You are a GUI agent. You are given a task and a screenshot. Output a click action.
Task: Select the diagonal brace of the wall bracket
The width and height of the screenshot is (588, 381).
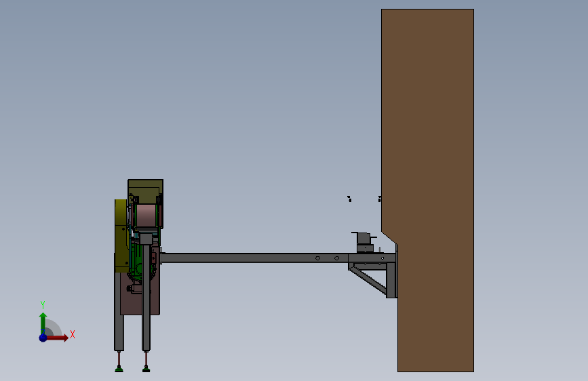pyautogui.click(x=368, y=280)
